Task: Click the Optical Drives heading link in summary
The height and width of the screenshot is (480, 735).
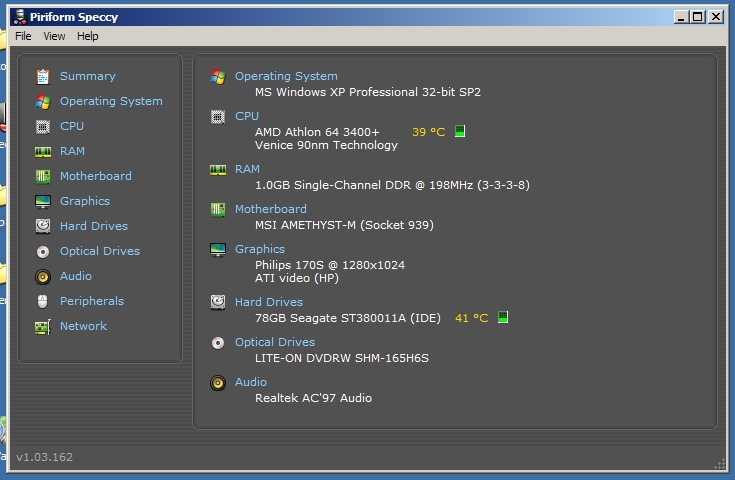Action: [275, 342]
